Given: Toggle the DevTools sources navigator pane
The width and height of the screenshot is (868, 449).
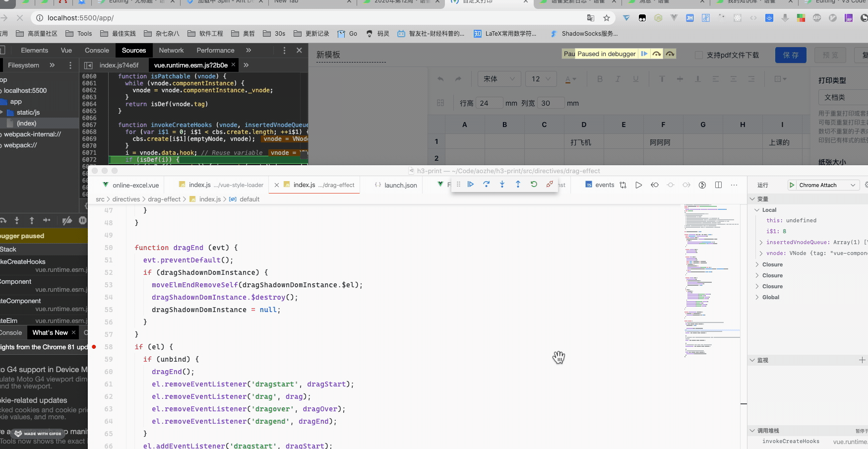Looking at the screenshot, I should pos(88,65).
